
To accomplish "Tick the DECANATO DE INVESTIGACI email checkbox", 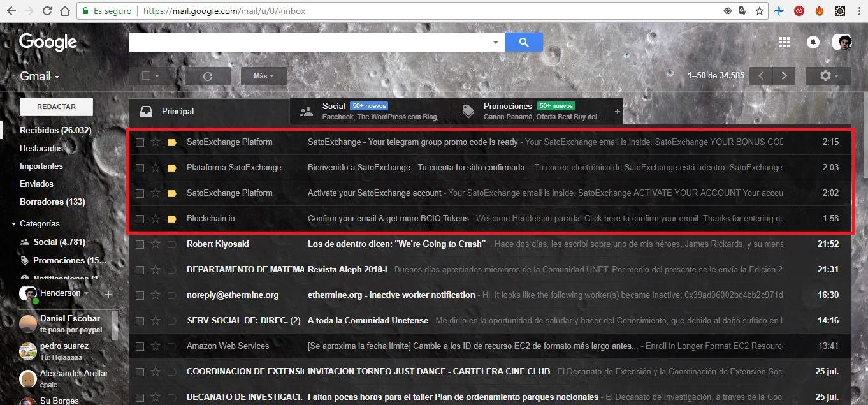I will (x=140, y=397).
